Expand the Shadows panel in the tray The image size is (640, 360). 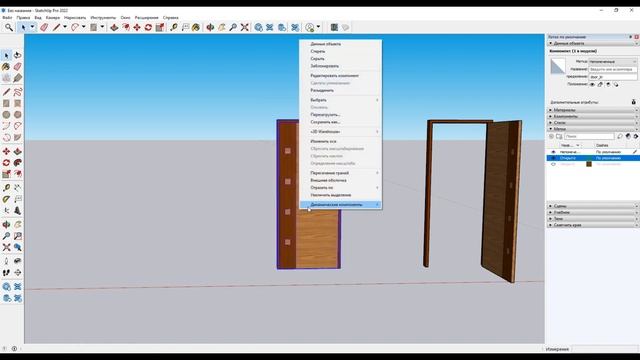(593, 219)
